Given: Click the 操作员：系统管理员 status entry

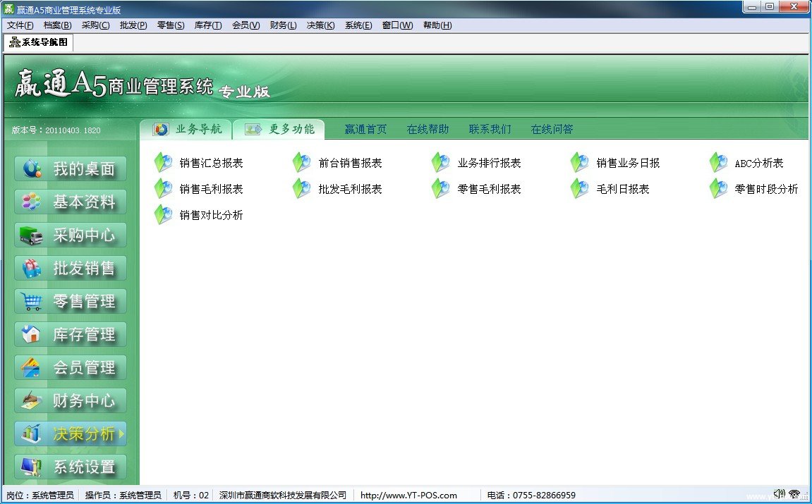Looking at the screenshot, I should click(x=123, y=496).
